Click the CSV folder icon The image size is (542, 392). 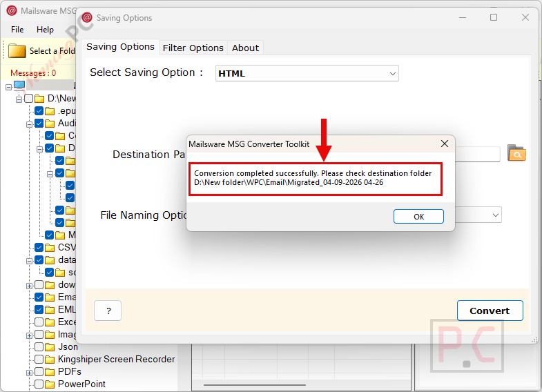tap(50, 248)
